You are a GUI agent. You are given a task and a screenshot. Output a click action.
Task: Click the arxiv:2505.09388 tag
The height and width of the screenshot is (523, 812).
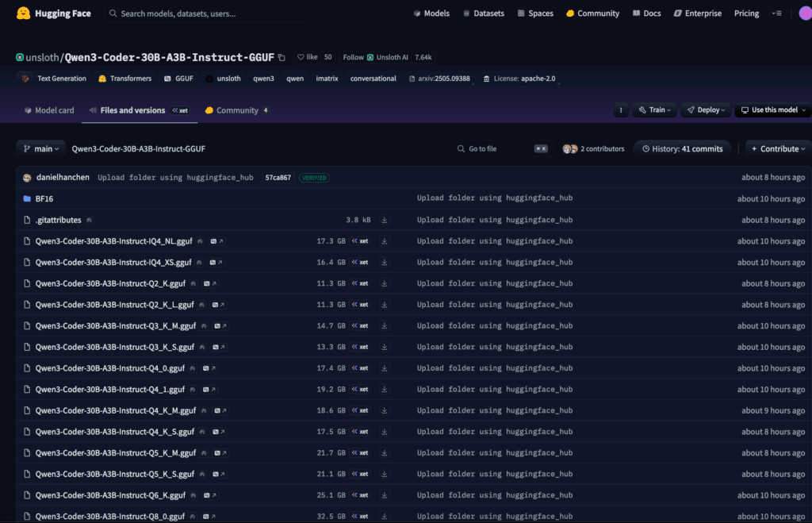tap(439, 79)
